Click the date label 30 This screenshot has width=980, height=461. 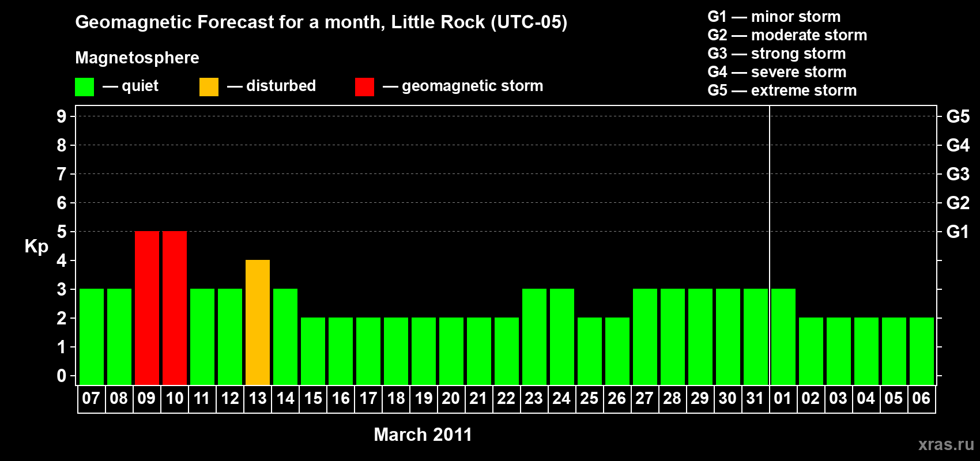[728, 399]
